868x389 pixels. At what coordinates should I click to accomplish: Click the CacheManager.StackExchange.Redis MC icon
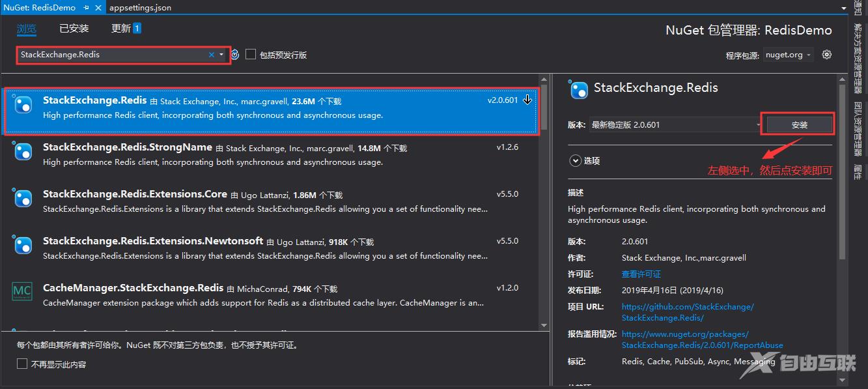coord(23,291)
